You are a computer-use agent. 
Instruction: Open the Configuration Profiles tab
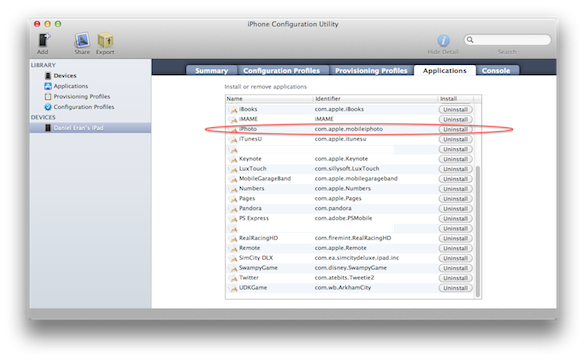(x=281, y=70)
